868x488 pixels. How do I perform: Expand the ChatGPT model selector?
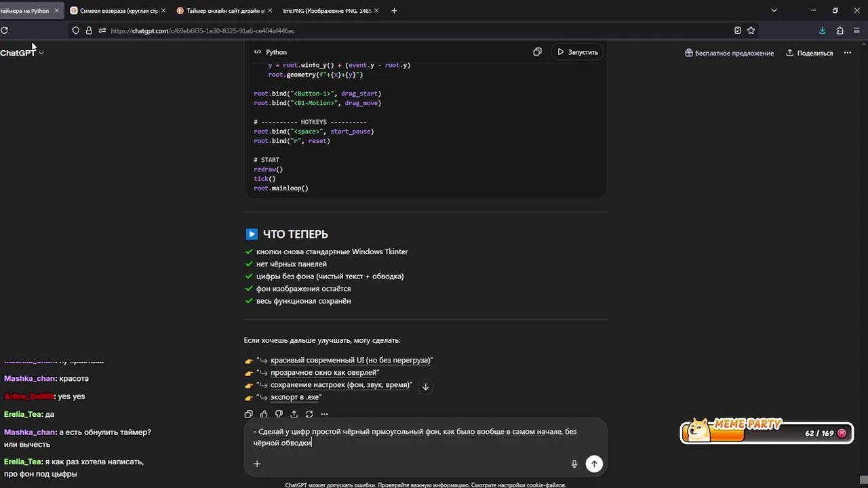click(22, 53)
